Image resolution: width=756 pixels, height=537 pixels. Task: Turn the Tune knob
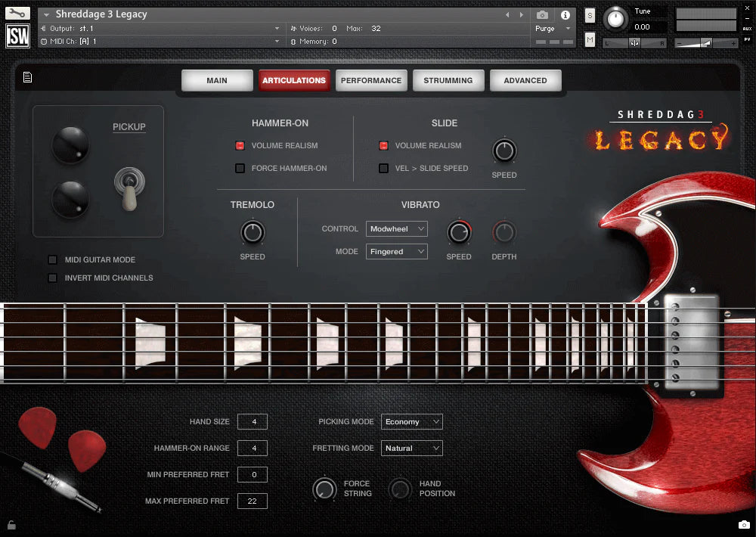point(616,20)
